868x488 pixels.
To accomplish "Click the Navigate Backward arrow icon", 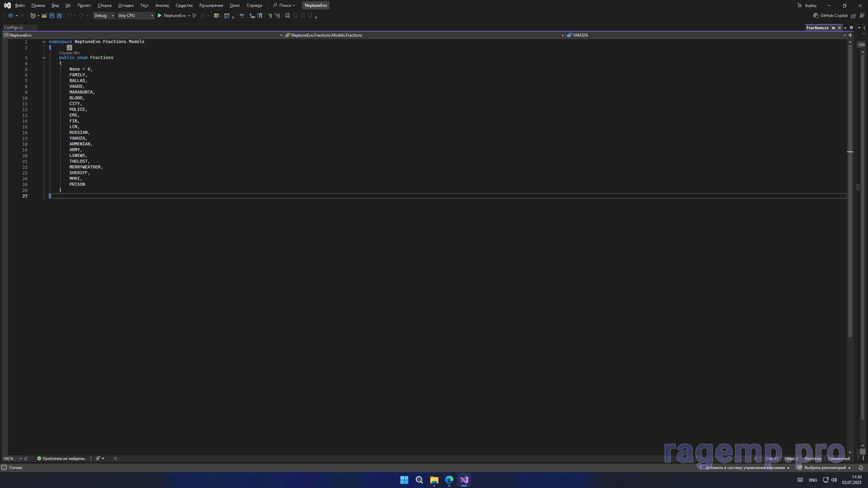I will (x=11, y=16).
